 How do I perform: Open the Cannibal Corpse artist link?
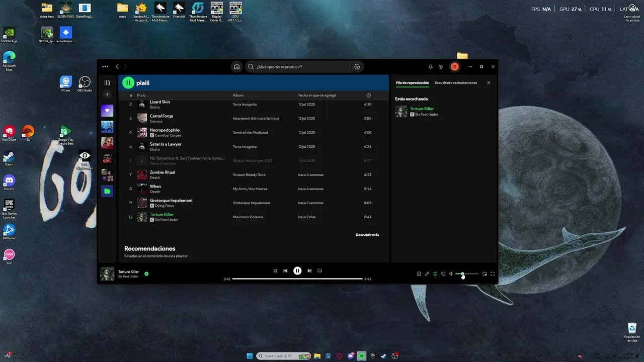169,135
